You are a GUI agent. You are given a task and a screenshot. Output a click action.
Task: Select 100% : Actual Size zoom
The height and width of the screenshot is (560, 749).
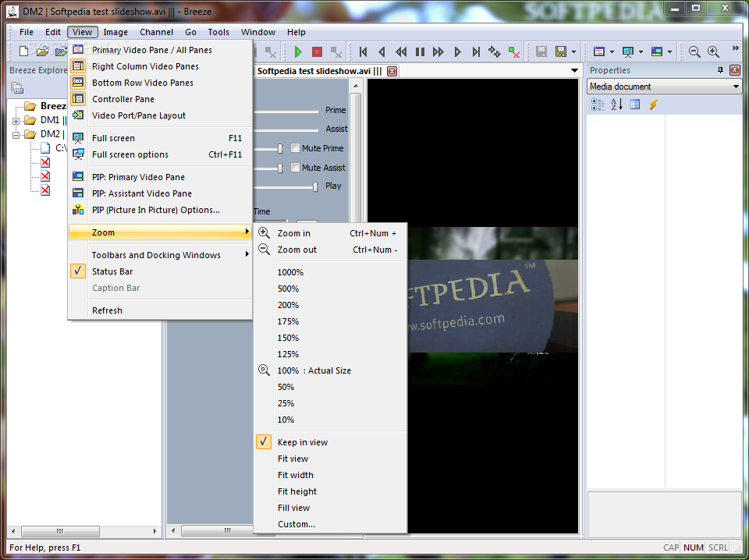331,370
